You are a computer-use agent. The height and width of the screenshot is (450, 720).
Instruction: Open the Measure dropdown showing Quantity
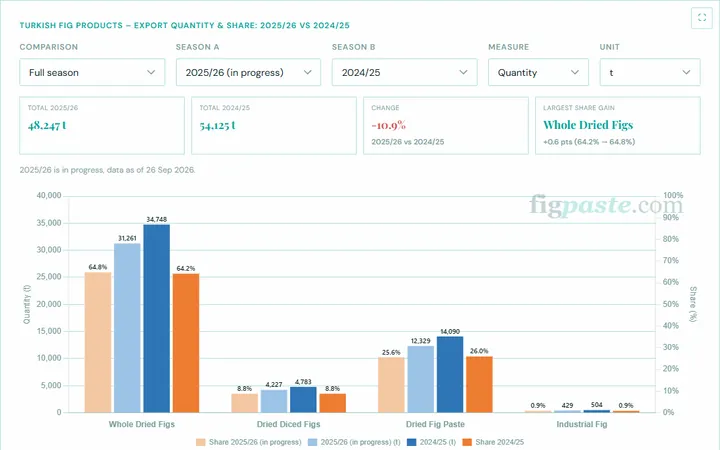click(x=538, y=72)
